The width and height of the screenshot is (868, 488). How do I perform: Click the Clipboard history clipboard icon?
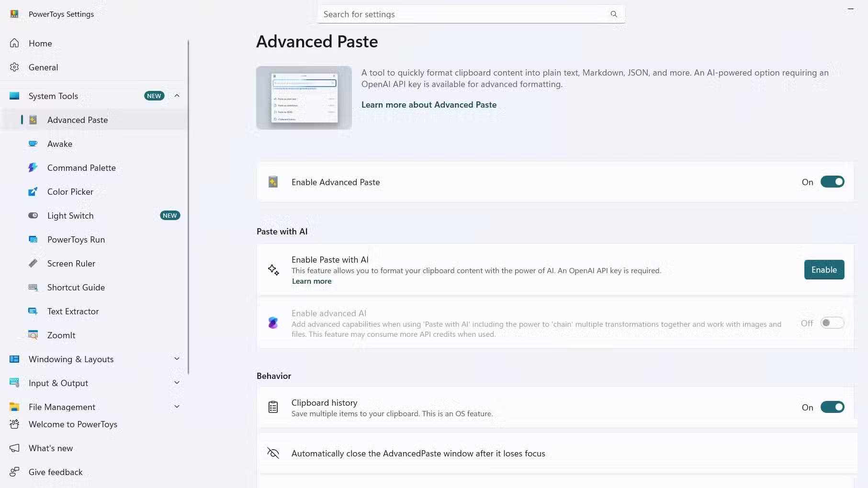pyautogui.click(x=273, y=407)
